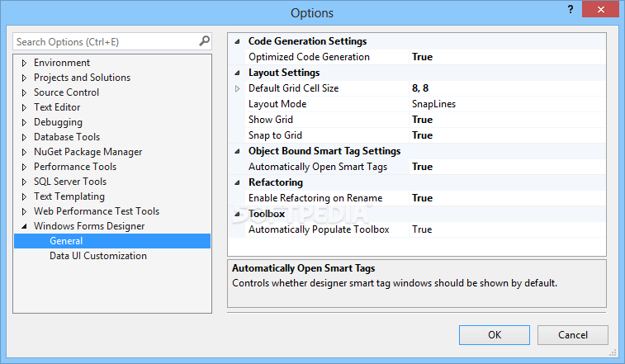This screenshot has height=364, width=625.
Task: Click the OK button
Action: click(x=495, y=335)
